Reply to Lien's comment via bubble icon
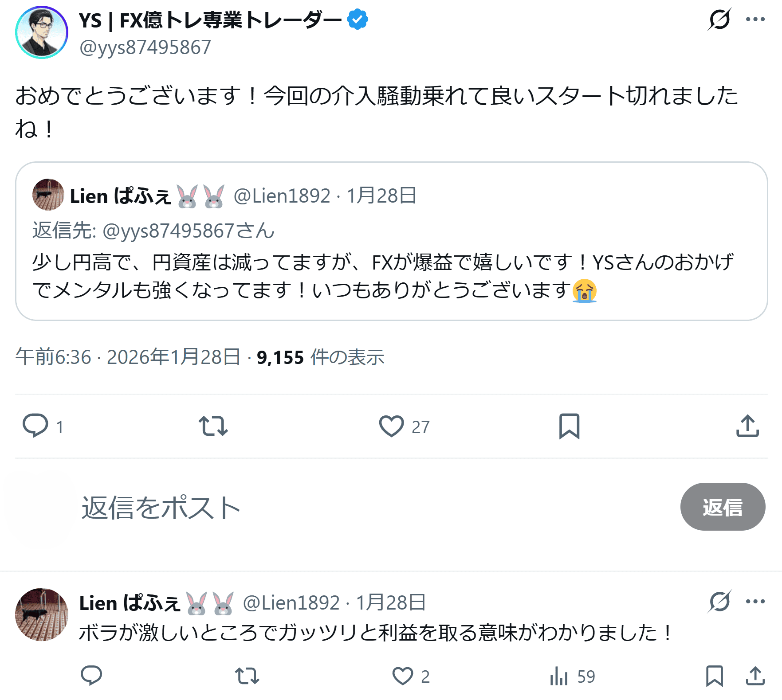The image size is (782, 700). 91,676
